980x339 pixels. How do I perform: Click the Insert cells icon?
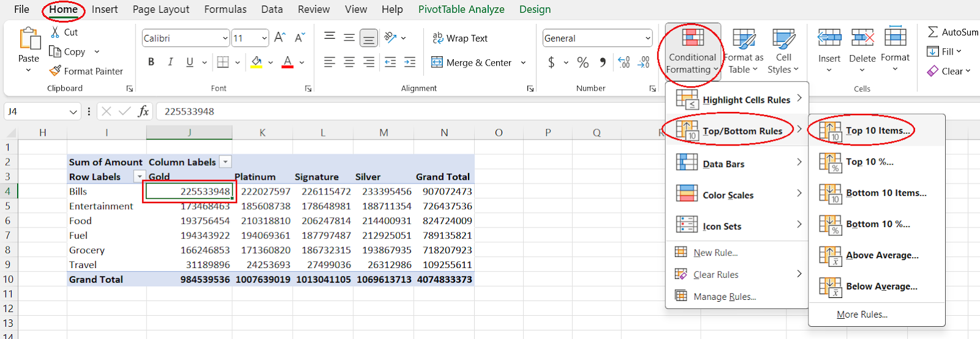(x=829, y=38)
